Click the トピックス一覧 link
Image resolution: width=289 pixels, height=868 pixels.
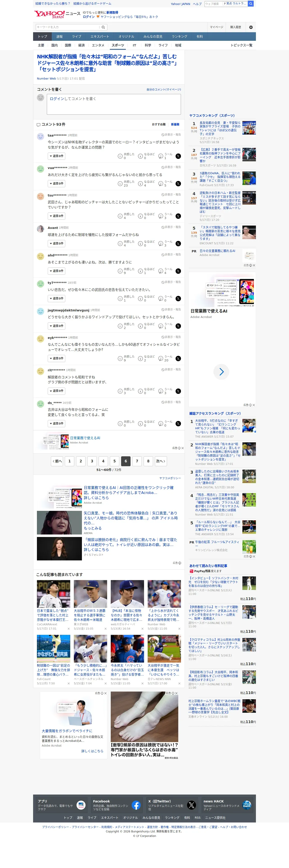click(241, 46)
